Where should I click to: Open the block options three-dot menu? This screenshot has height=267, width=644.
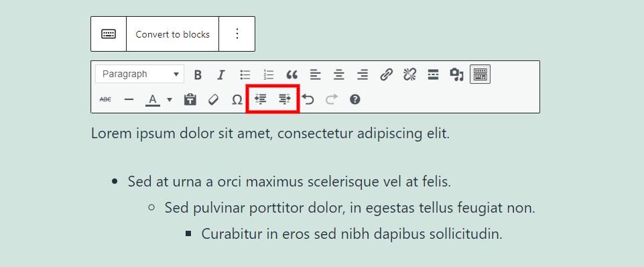tap(237, 34)
